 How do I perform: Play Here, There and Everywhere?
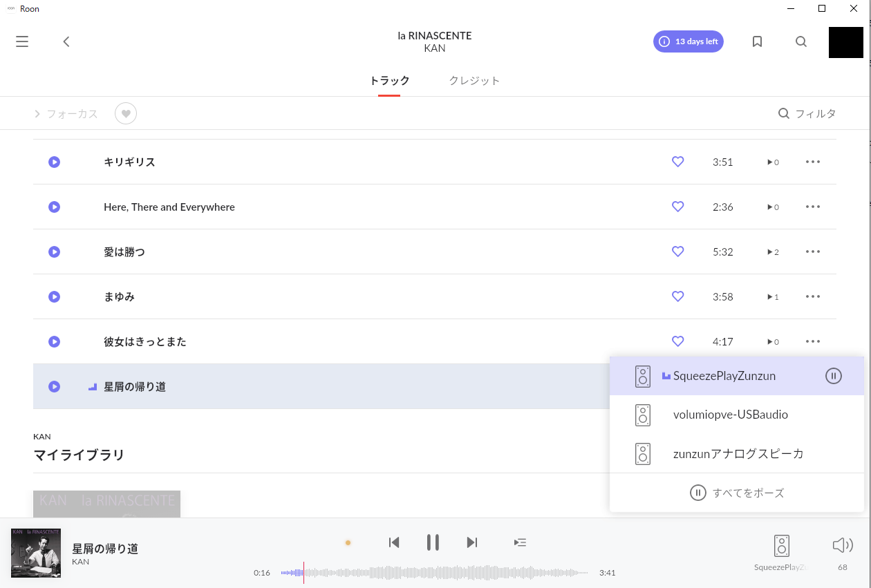54,207
